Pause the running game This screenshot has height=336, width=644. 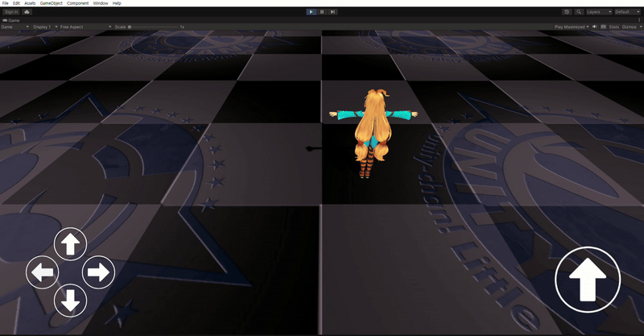click(x=322, y=12)
